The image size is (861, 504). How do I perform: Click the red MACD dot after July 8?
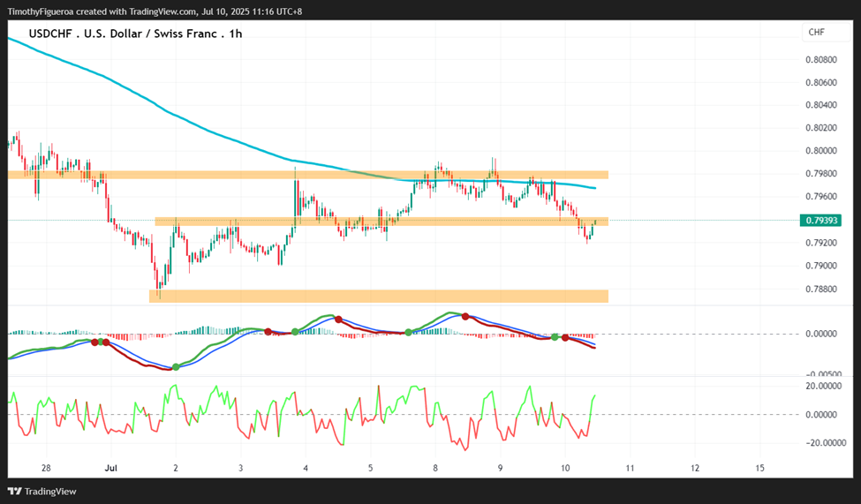click(x=465, y=316)
